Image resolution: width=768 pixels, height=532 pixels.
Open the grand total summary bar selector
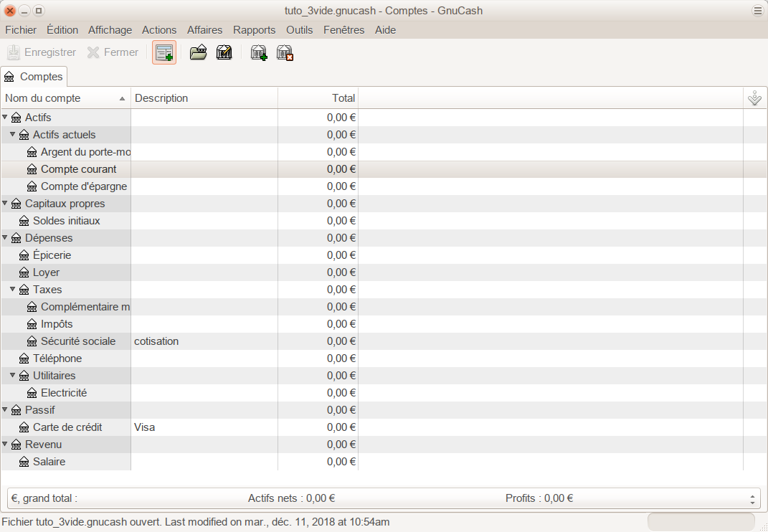[x=752, y=498]
